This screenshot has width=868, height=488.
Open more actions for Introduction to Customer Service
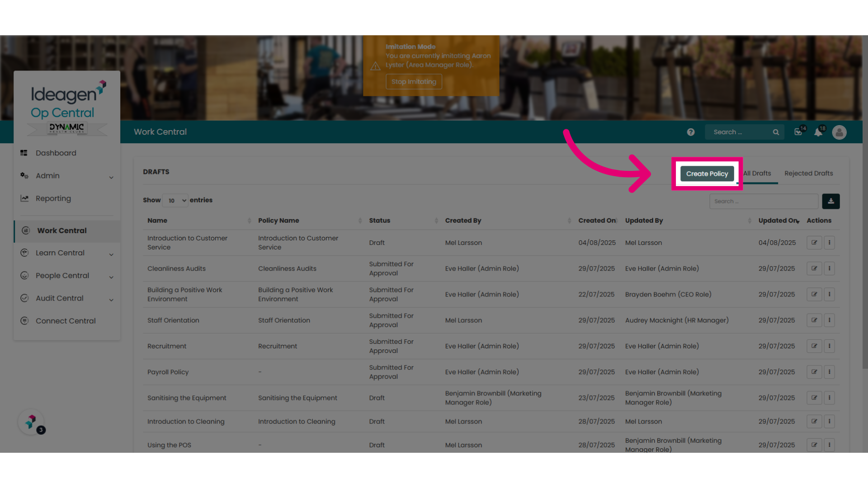click(x=829, y=243)
